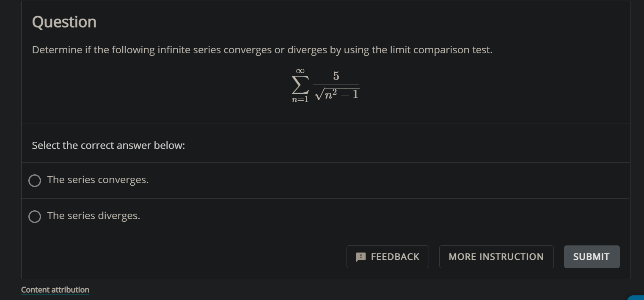The image size is (644, 300).
Task: Request additional help via MORE INSTRUCTION
Action: point(496,257)
